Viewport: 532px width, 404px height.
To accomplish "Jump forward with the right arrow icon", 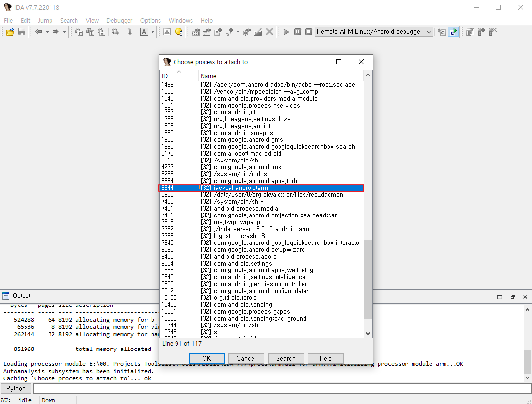I will (56, 32).
